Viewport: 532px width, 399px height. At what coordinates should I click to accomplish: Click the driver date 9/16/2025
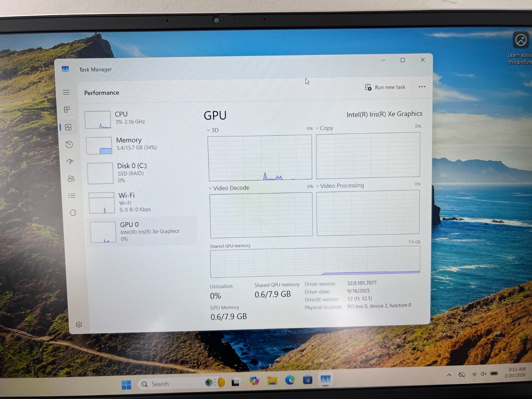point(358,291)
